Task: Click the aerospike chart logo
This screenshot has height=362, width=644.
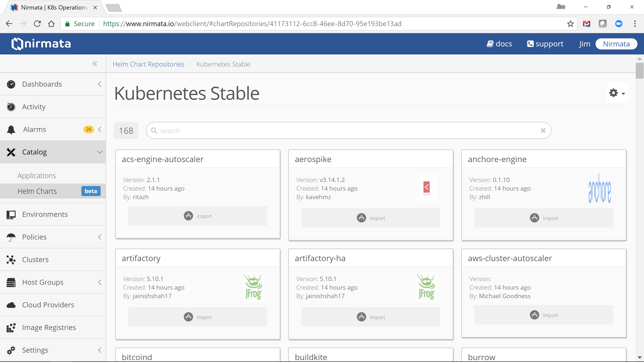Action: 426,188
